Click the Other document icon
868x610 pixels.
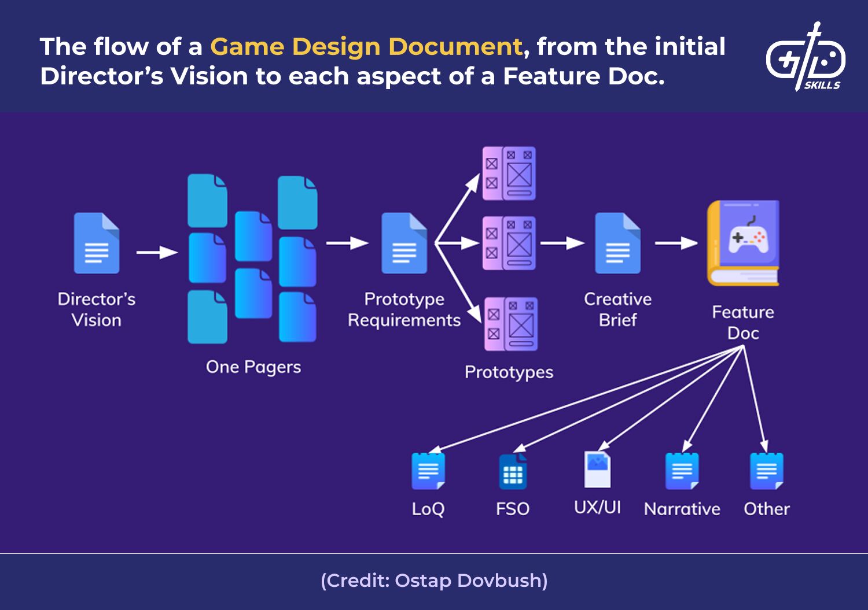pos(766,471)
